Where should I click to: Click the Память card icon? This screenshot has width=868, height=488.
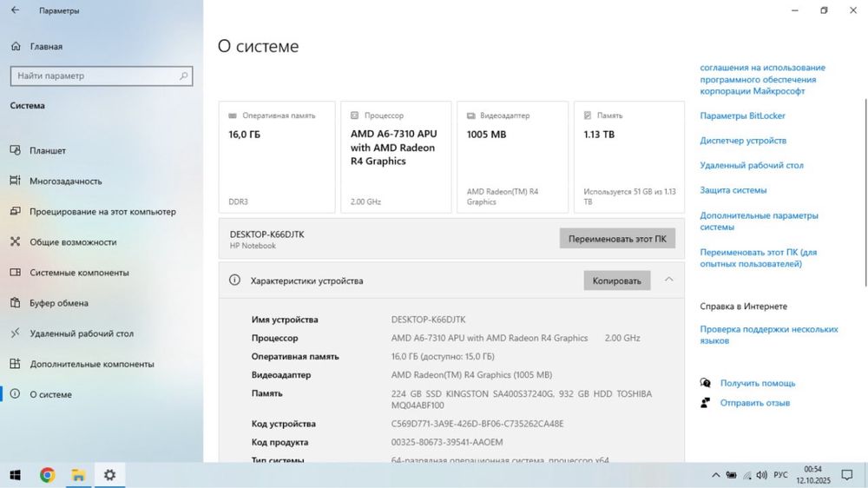tap(588, 115)
